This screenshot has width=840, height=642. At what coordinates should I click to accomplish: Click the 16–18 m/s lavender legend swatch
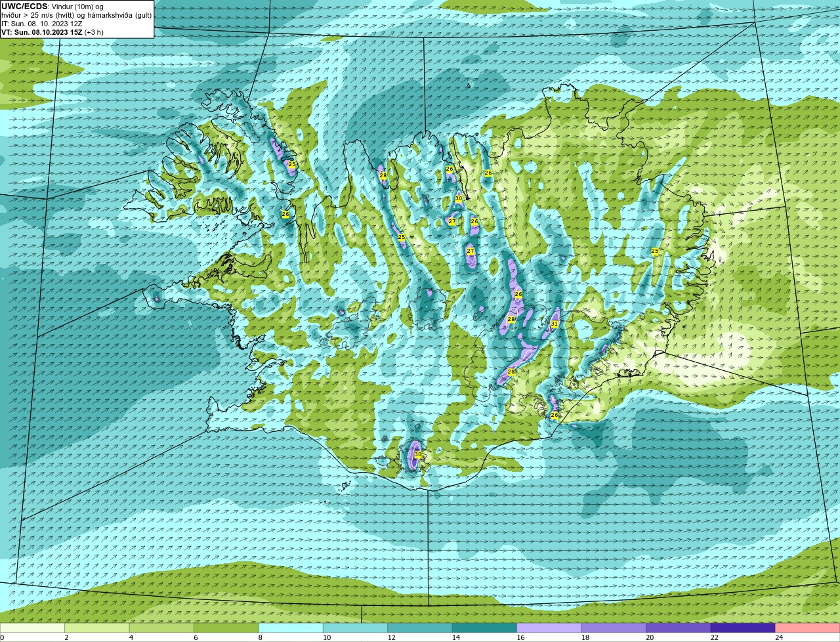pyautogui.click(x=549, y=628)
